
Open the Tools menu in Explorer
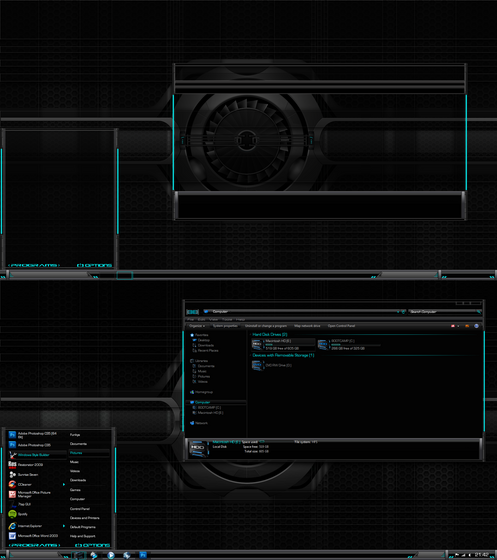click(227, 320)
